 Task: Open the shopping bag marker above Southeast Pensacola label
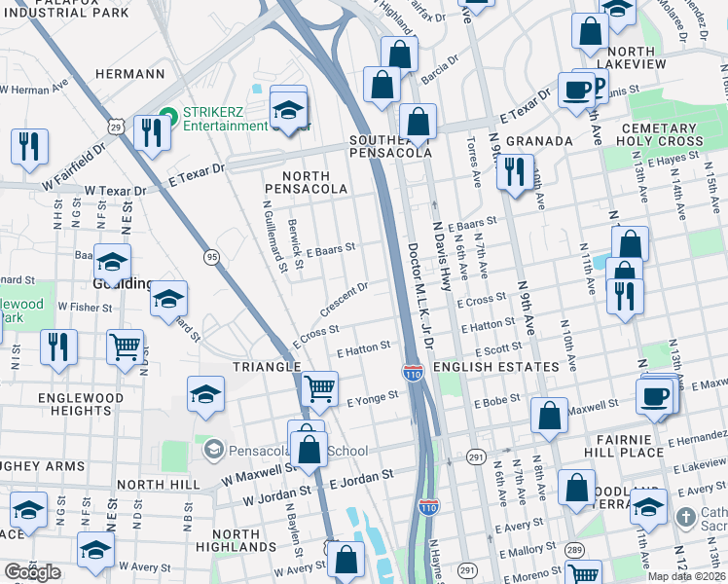418,125
